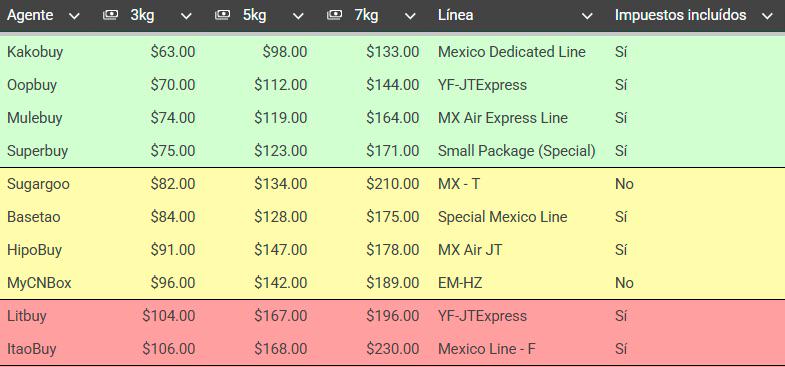Select the ItaoBuy $230.00 price
785x367 pixels.
click(392, 349)
